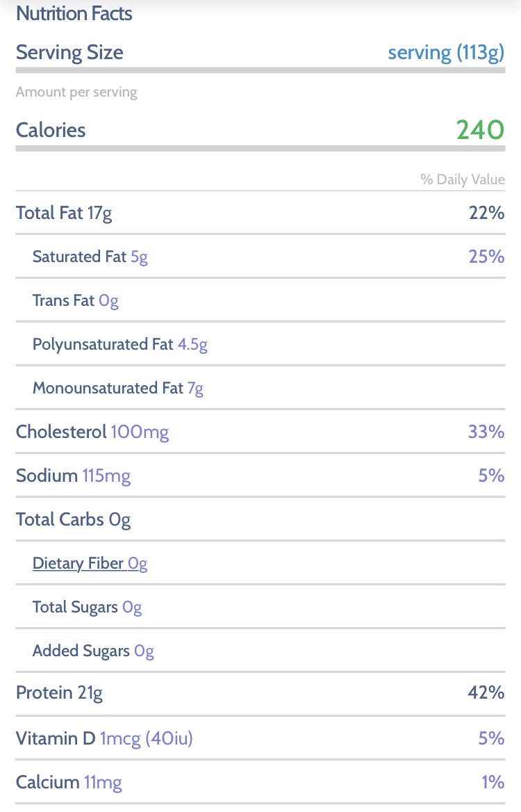Select the Cholesterol 100mg value
This screenshot has height=812, width=521.
click(140, 432)
